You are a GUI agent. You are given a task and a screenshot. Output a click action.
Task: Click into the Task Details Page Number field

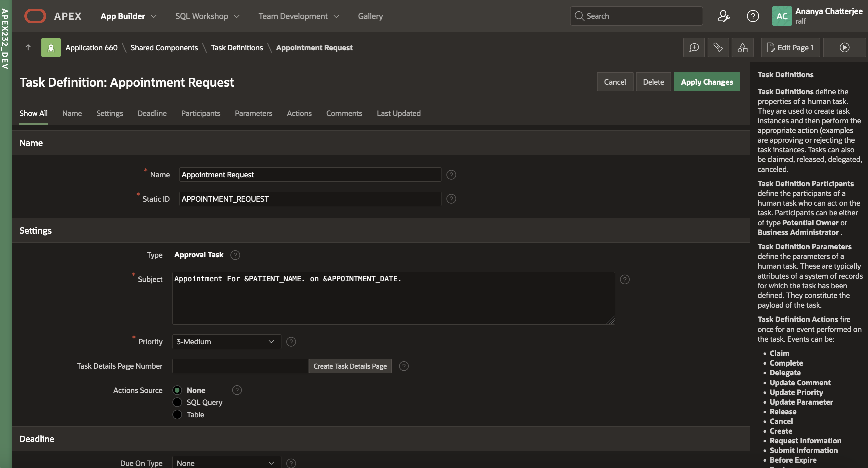click(240, 366)
